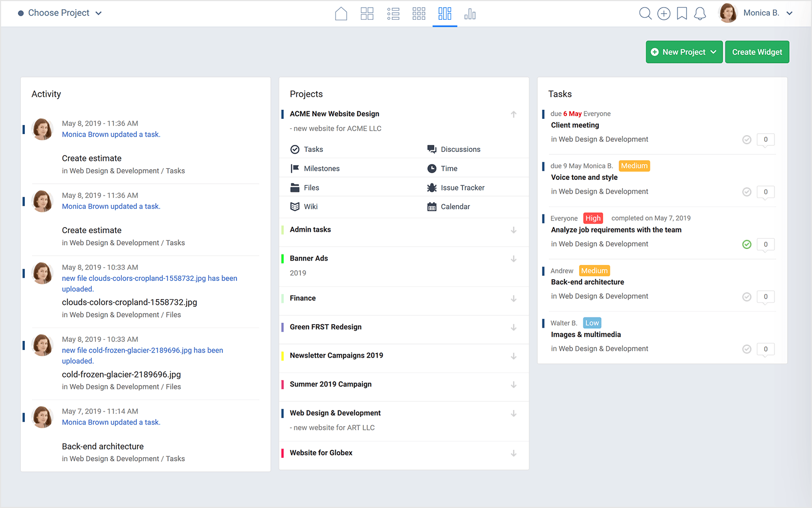The width and height of the screenshot is (812, 508).
Task: Collapse ACME New Website Design project
Action: pos(514,114)
